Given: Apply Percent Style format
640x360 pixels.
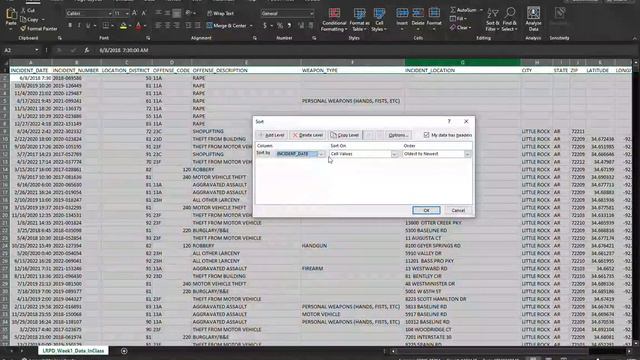Looking at the screenshot, I should pos(280,26).
